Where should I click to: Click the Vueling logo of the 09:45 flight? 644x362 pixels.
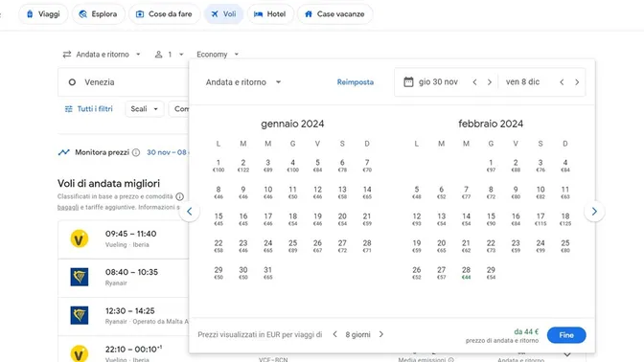pos(80,238)
